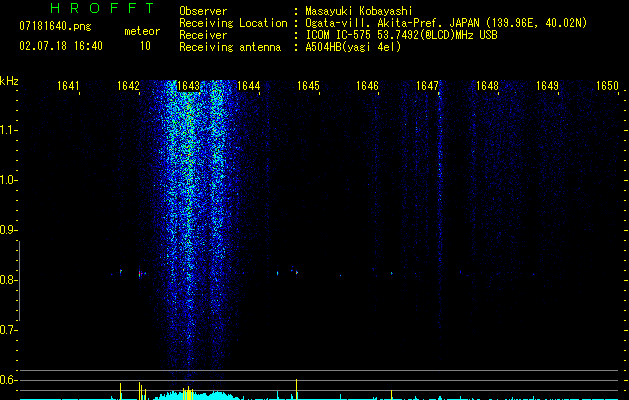Click the Observer field label
The width and height of the screenshot is (629, 400).
click(203, 11)
